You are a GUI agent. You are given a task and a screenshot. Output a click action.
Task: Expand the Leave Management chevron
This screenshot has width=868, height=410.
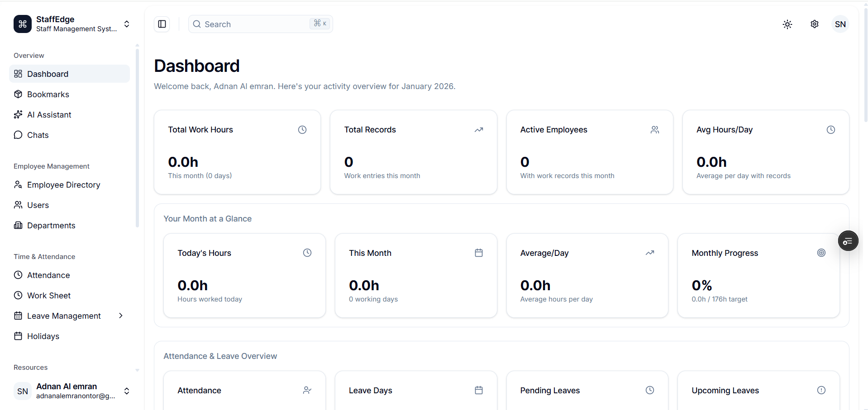[121, 316]
